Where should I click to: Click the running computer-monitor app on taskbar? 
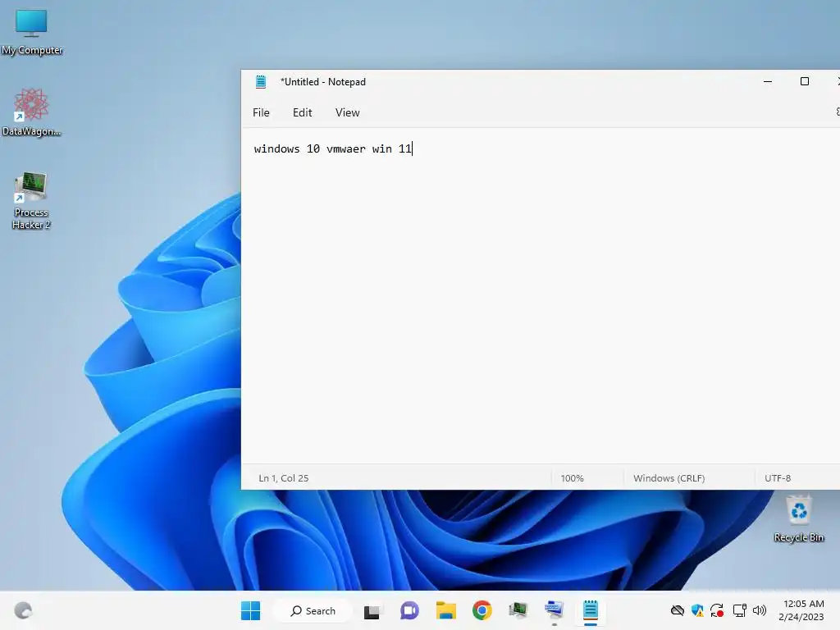(x=554, y=610)
